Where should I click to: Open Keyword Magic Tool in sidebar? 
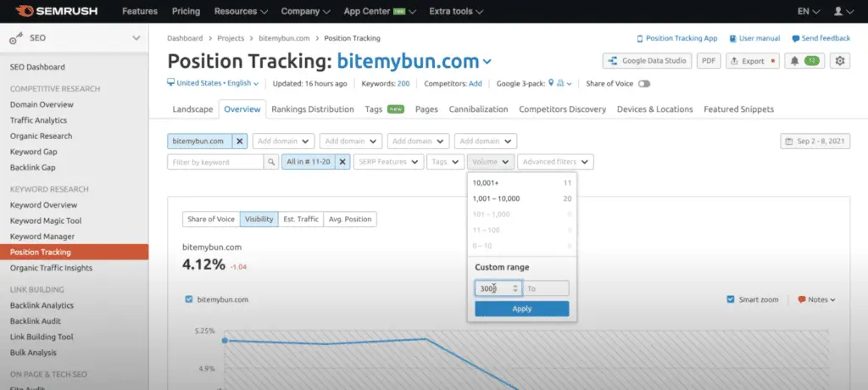click(46, 220)
